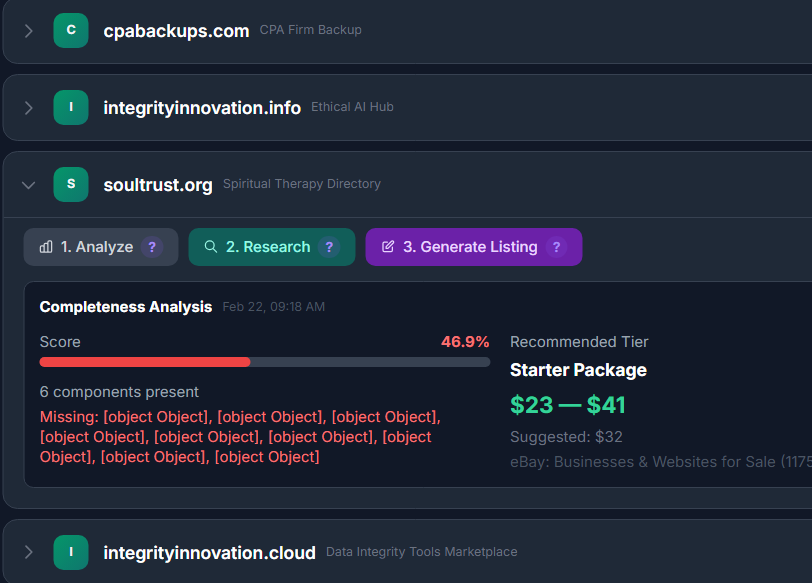Click the bar chart icon in Analyze
The image size is (812, 583).
click(46, 247)
